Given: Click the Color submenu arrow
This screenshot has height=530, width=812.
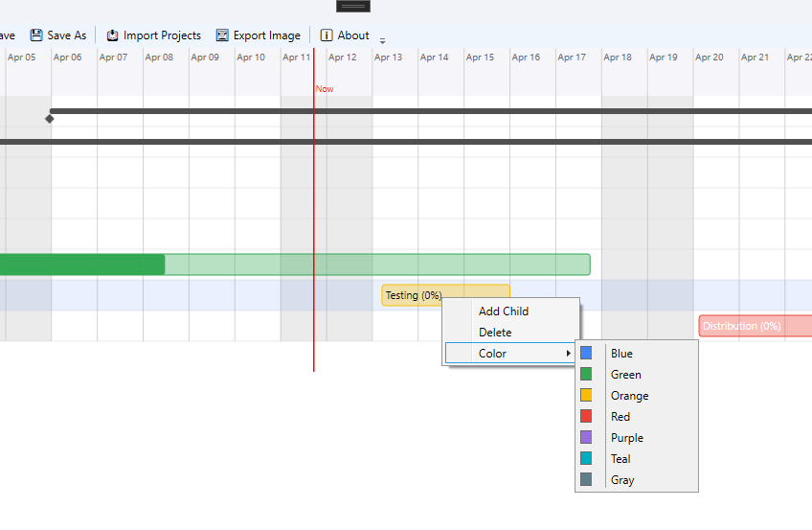Looking at the screenshot, I should tap(568, 354).
